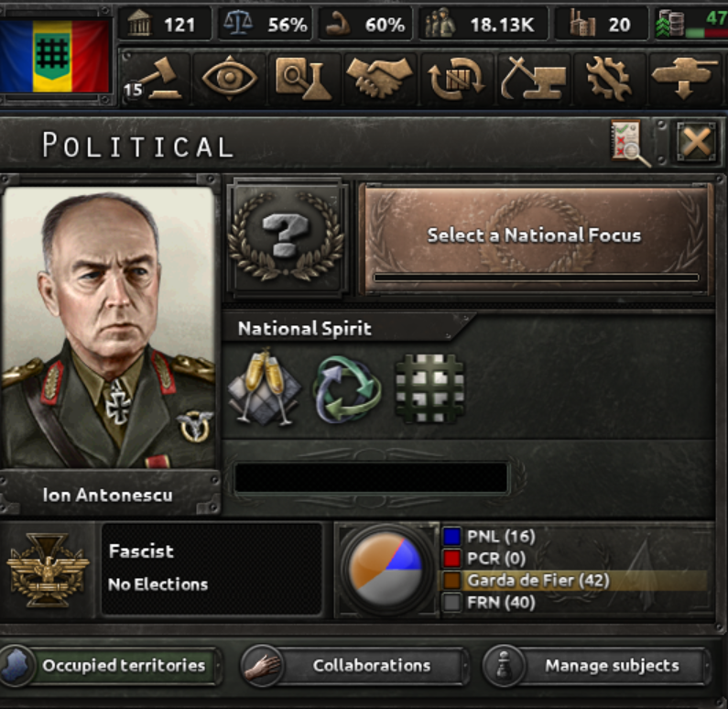
Task: Open Occupied territories
Action: pos(110,665)
